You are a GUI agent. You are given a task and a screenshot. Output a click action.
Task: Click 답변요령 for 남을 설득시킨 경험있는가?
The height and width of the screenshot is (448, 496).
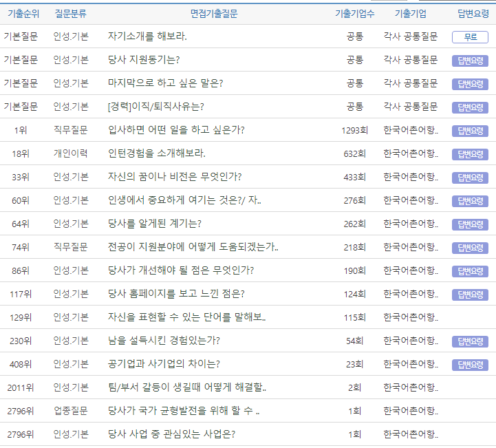pos(470,341)
